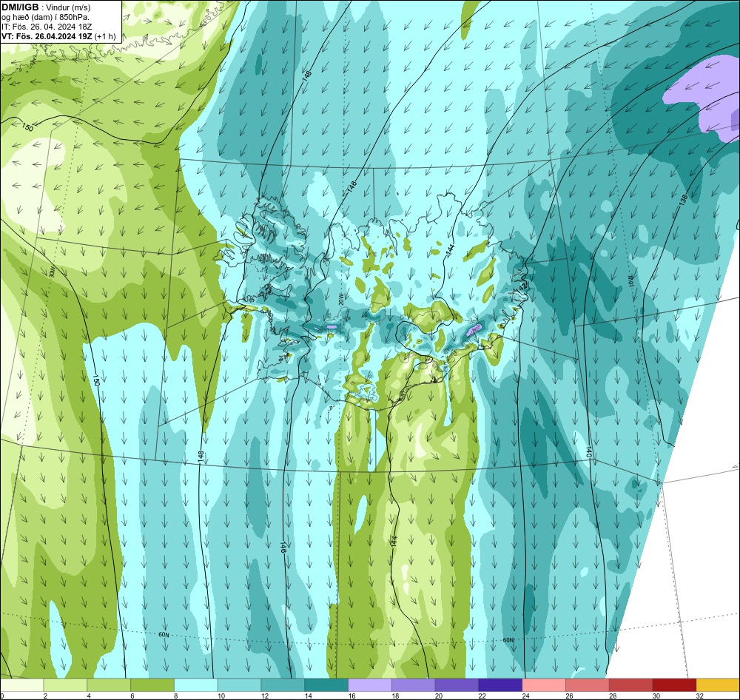Choose the 22–24 m/s dark indigo swatch

pyautogui.click(x=500, y=685)
